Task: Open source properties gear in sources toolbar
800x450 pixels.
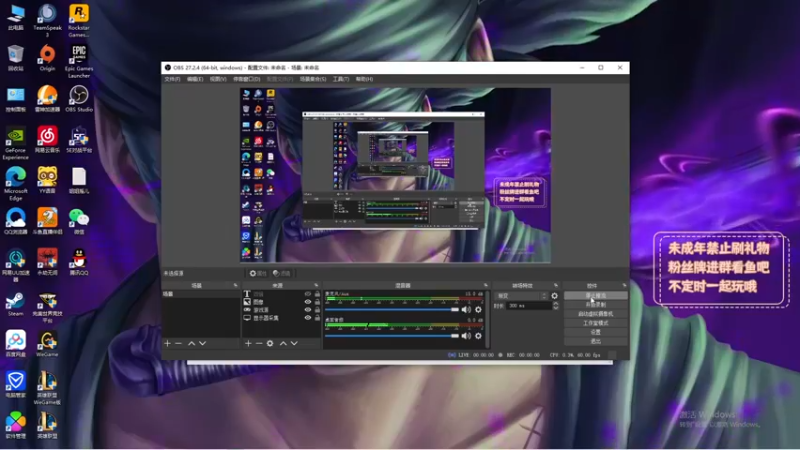Action: coord(270,343)
